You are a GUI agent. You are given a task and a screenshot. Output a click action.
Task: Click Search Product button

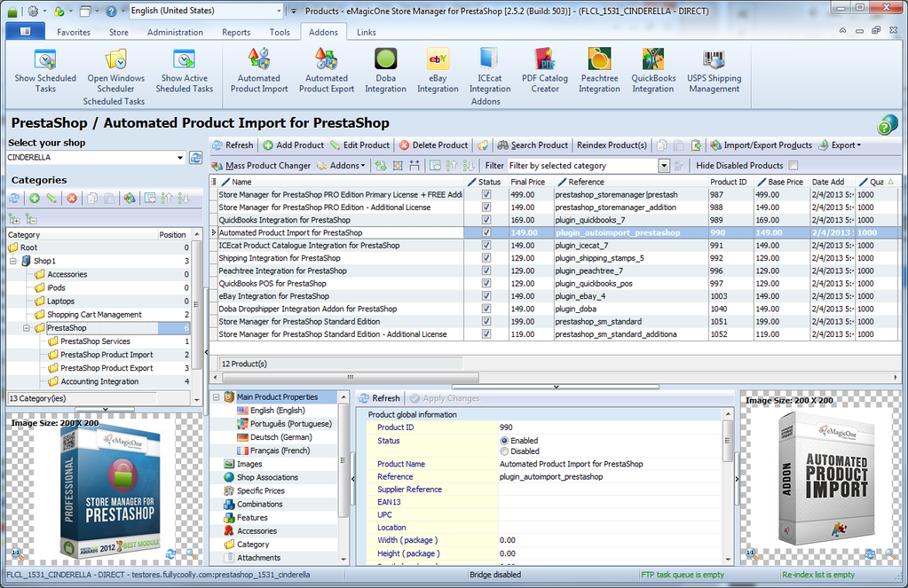point(533,145)
